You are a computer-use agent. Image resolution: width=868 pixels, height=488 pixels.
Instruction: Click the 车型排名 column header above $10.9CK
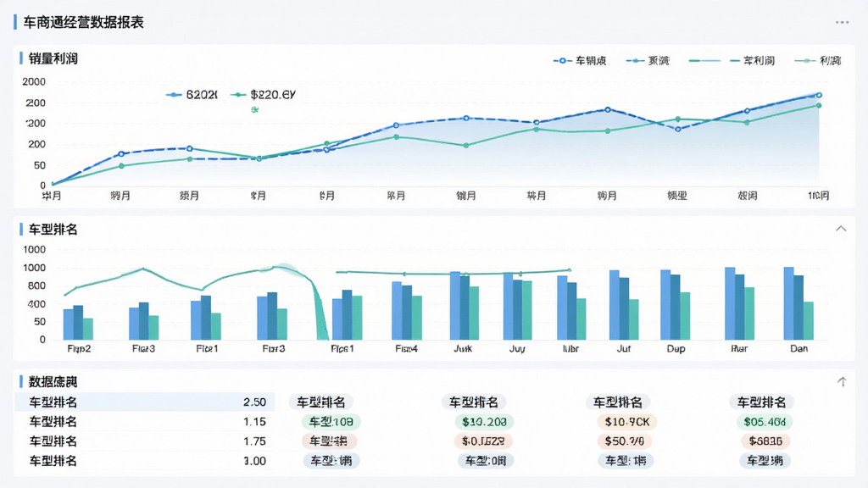[x=618, y=402]
